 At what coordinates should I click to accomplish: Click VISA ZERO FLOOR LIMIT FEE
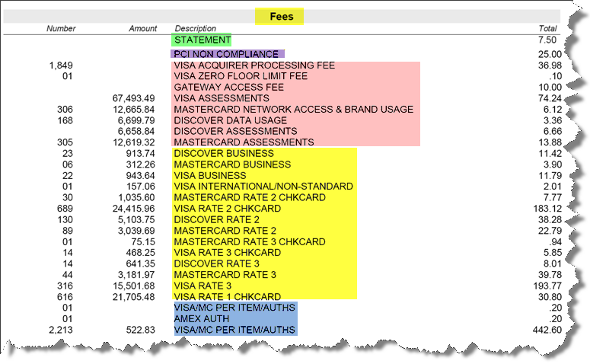pos(241,76)
